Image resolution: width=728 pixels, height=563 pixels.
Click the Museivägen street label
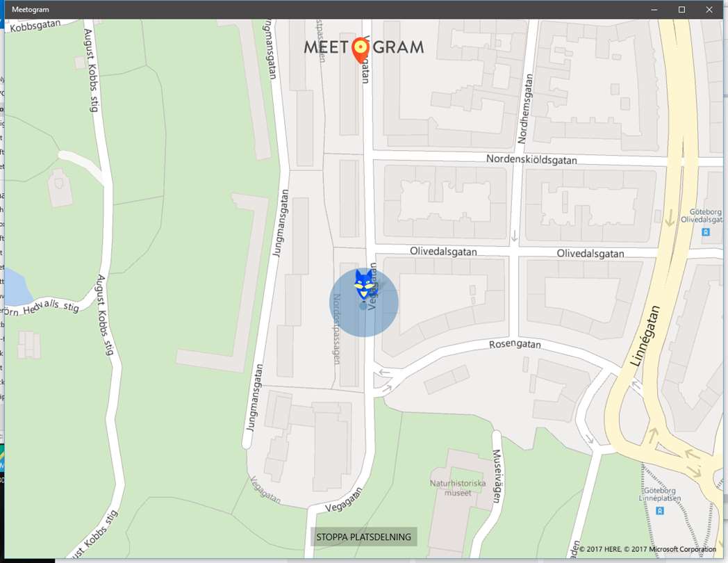[497, 475]
